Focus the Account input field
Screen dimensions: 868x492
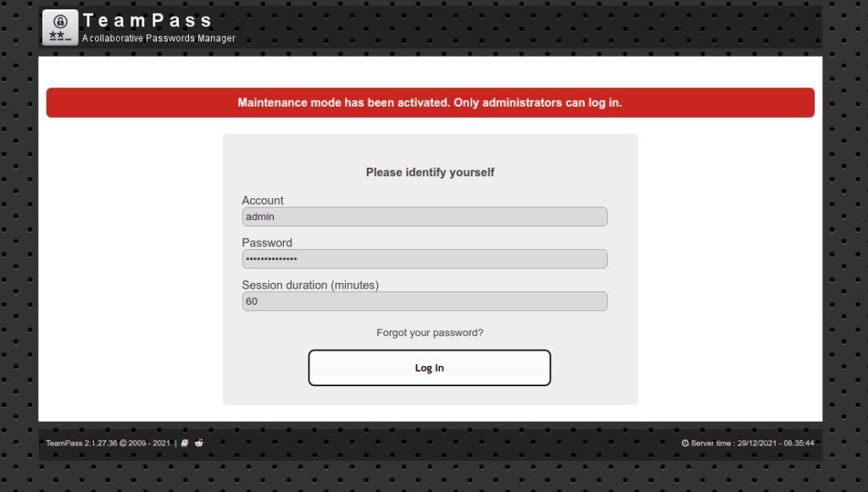[x=425, y=217]
